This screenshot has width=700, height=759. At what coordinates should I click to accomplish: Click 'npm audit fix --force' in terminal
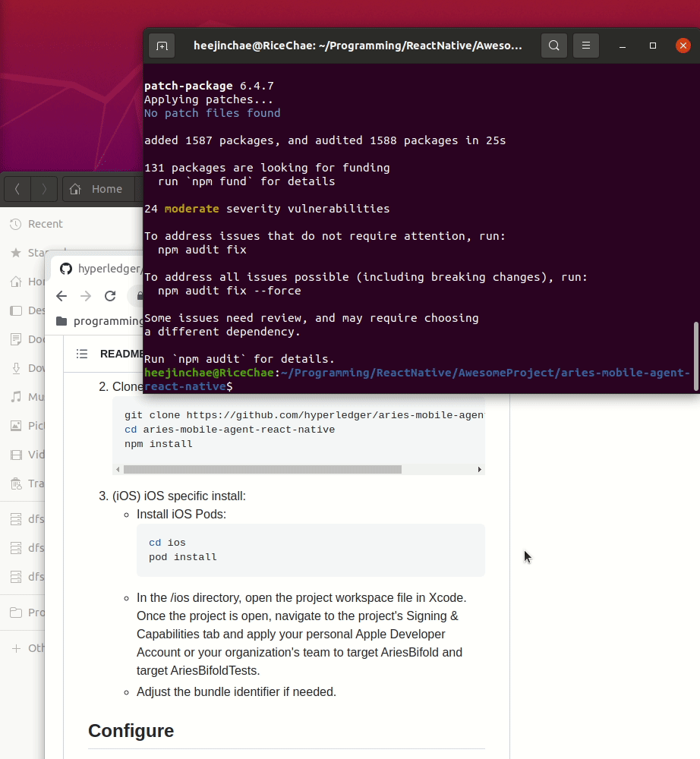click(229, 291)
